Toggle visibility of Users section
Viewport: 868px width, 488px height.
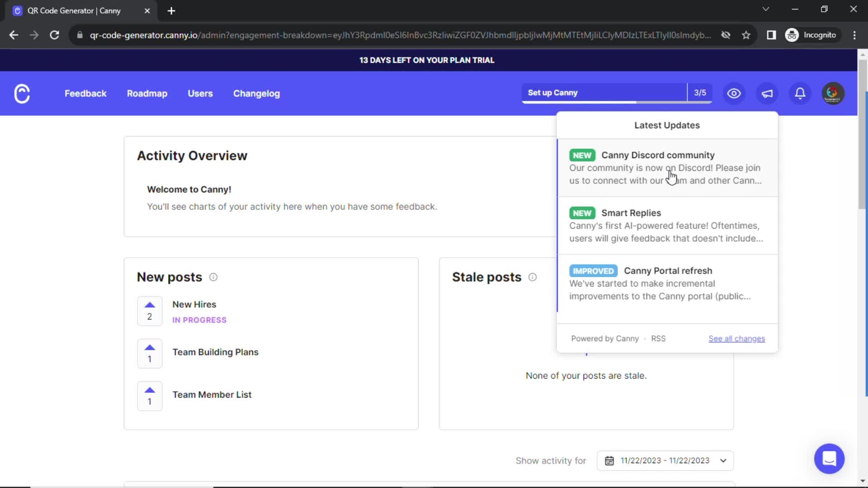pyautogui.click(x=200, y=94)
